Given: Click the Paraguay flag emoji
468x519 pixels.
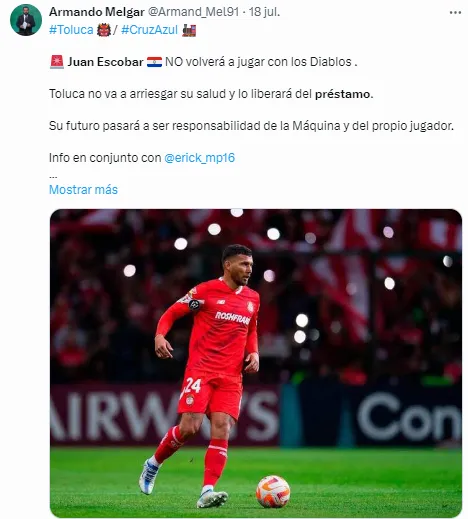Looking at the screenshot, I should pos(154,62).
